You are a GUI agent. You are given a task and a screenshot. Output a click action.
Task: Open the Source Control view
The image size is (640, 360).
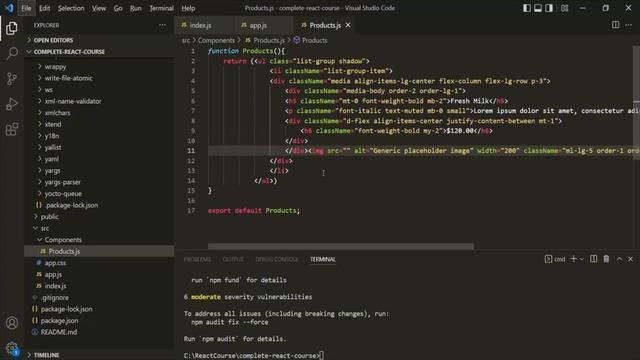(12, 78)
